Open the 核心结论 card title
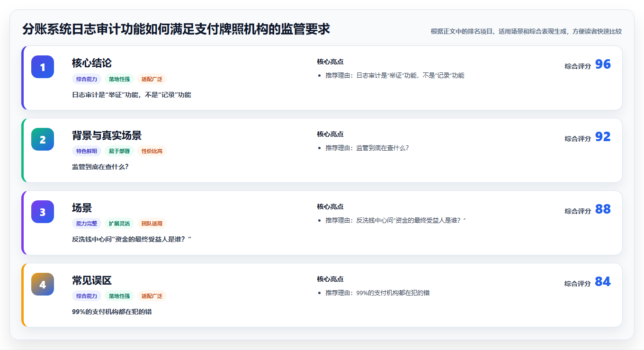The width and height of the screenshot is (644, 350). coord(92,63)
